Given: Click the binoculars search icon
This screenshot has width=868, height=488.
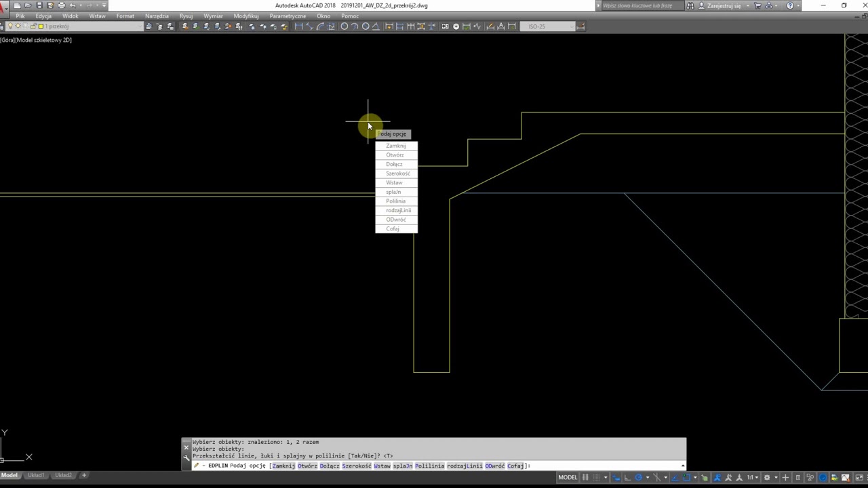Looking at the screenshot, I should pos(690,5).
